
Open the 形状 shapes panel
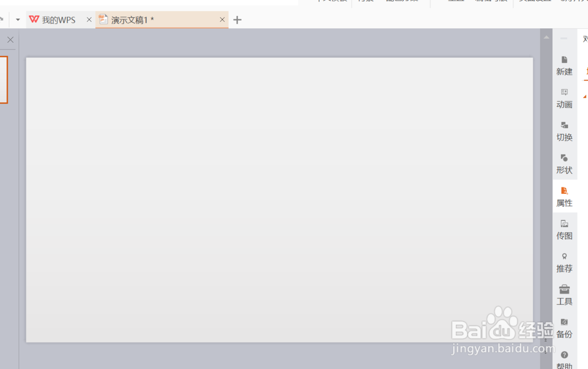564,164
